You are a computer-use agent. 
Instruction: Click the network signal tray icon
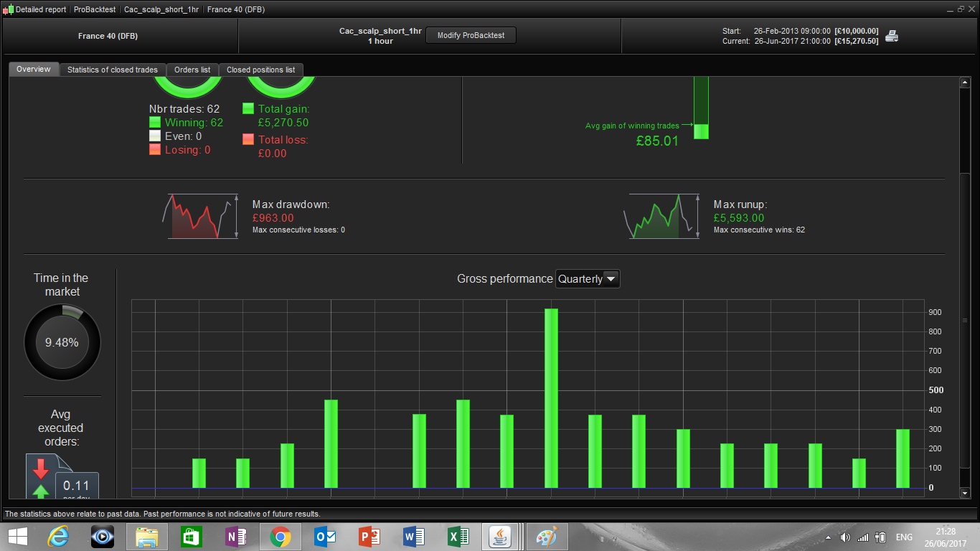point(863,537)
